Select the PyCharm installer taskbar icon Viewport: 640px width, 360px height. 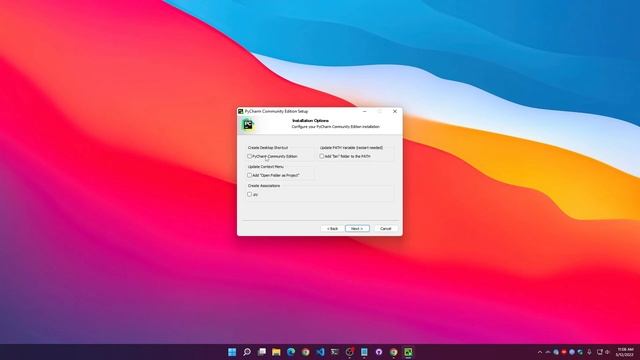408,352
